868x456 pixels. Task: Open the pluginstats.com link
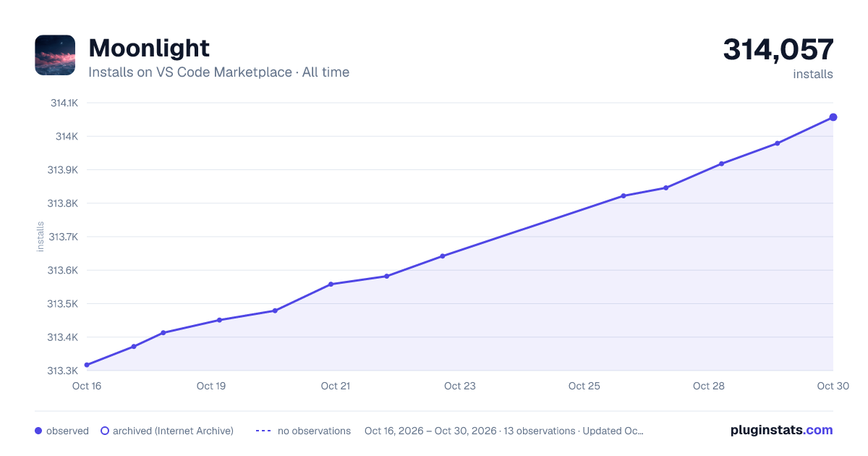[781, 430]
